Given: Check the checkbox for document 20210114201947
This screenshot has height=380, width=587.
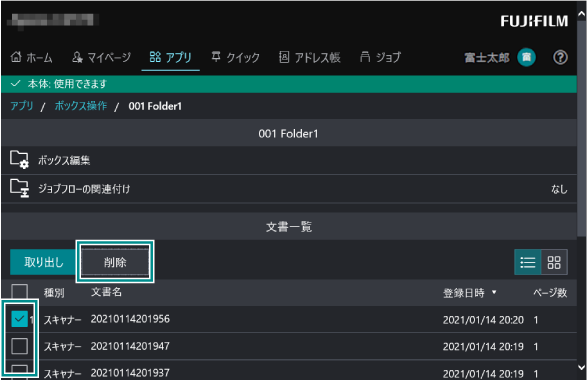Looking at the screenshot, I should click(x=19, y=346).
